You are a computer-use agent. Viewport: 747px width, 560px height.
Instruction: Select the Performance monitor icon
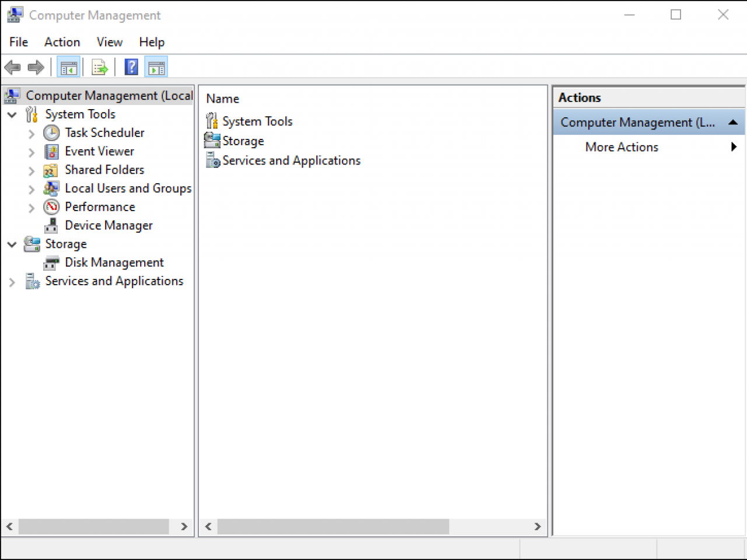coord(51,206)
